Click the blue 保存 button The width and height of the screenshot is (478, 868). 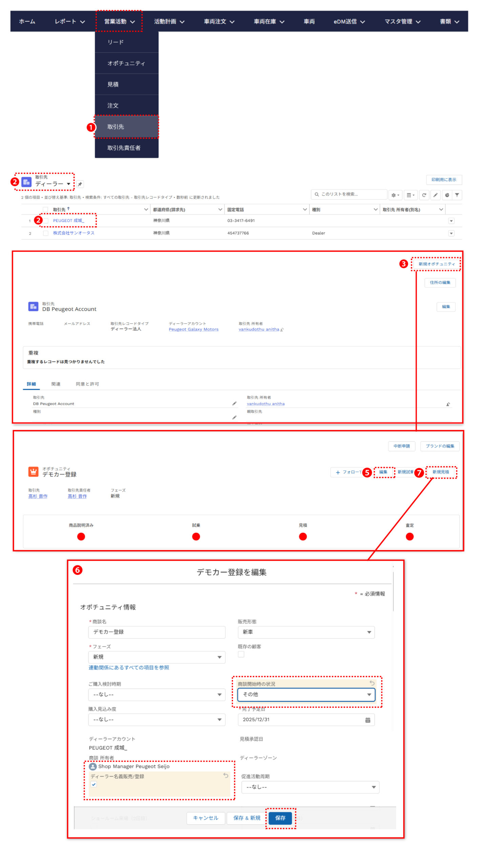pyautogui.click(x=280, y=818)
